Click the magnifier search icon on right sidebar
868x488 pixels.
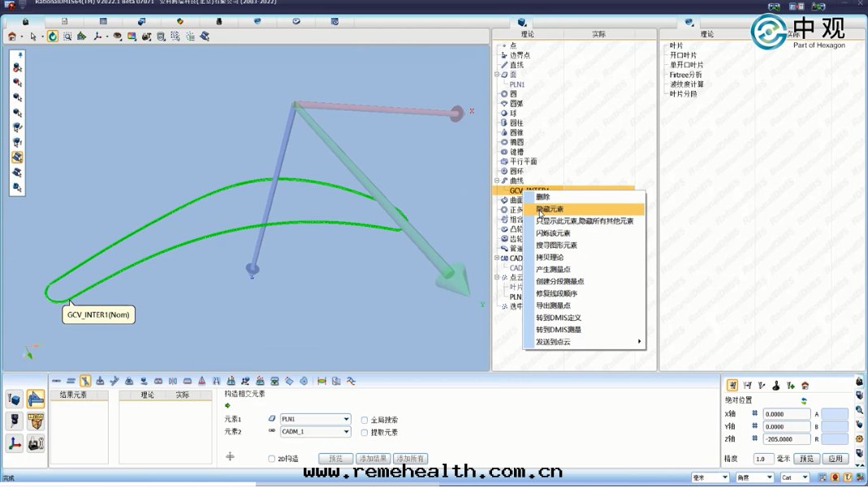pyautogui.click(x=858, y=410)
